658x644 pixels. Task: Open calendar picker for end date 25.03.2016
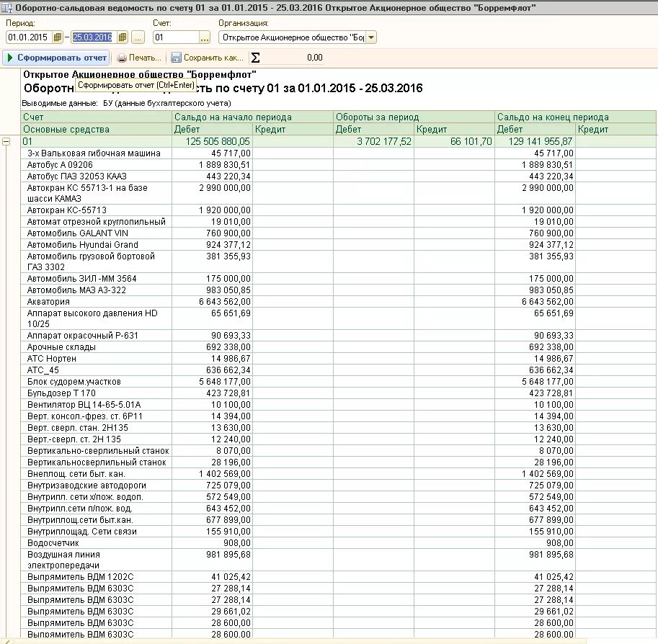[x=122, y=37]
